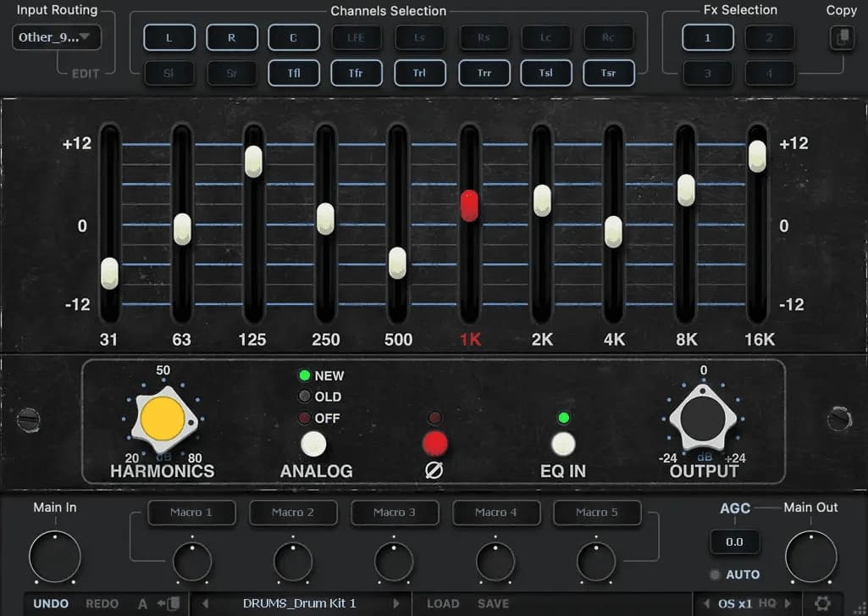Enable the AGC Auto option

[x=733, y=574]
